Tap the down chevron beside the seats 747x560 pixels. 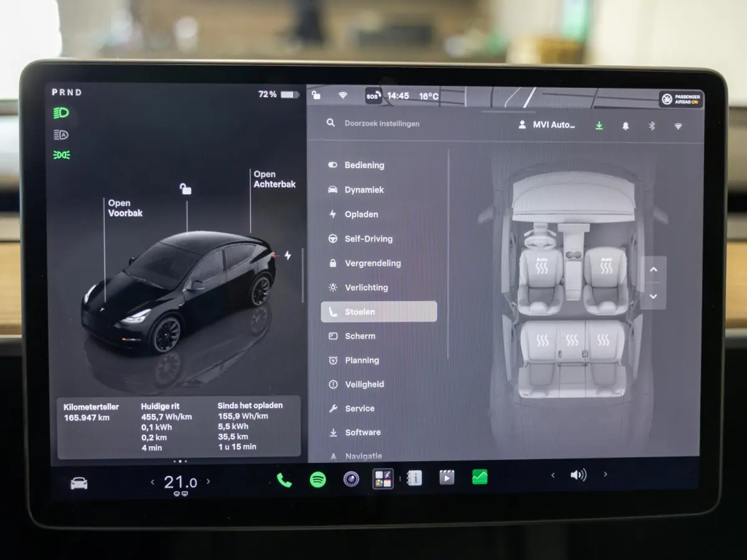pos(654,296)
